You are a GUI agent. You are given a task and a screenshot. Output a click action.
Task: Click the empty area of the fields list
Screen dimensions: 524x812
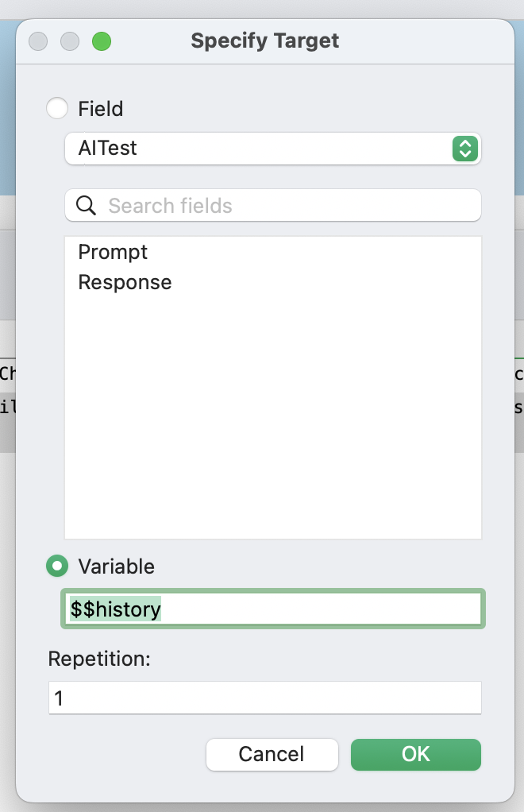[272, 414]
